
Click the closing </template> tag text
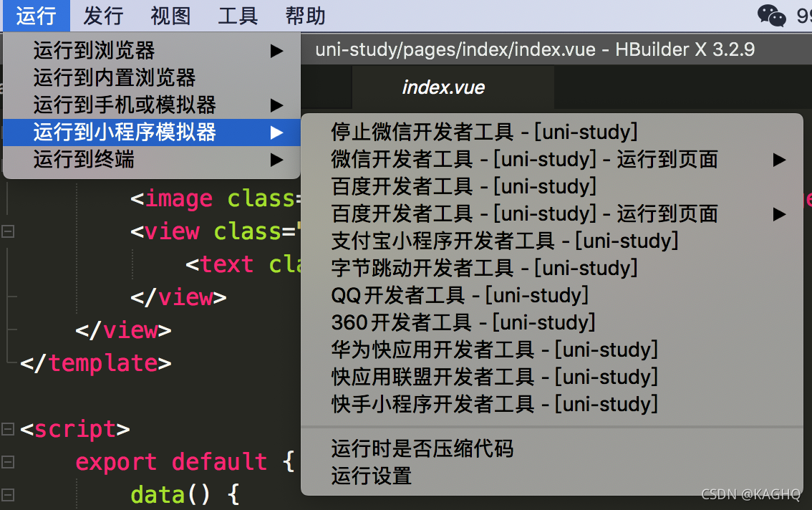96,363
